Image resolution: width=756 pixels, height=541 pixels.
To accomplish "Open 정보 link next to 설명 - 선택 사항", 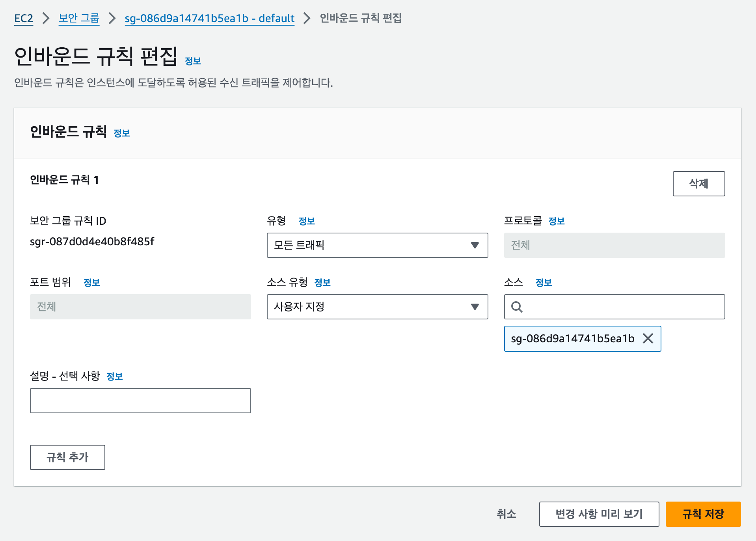I will (x=114, y=377).
